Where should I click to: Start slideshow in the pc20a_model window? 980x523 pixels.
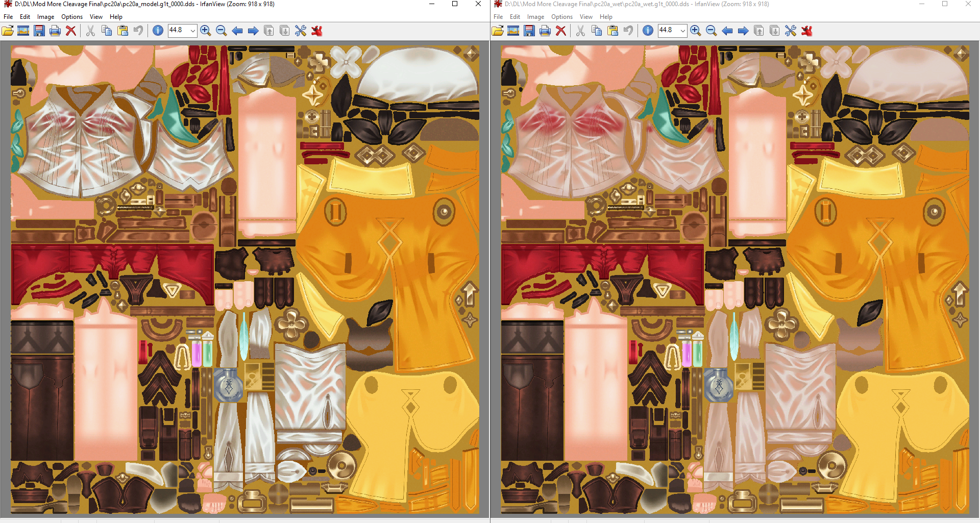click(x=23, y=31)
